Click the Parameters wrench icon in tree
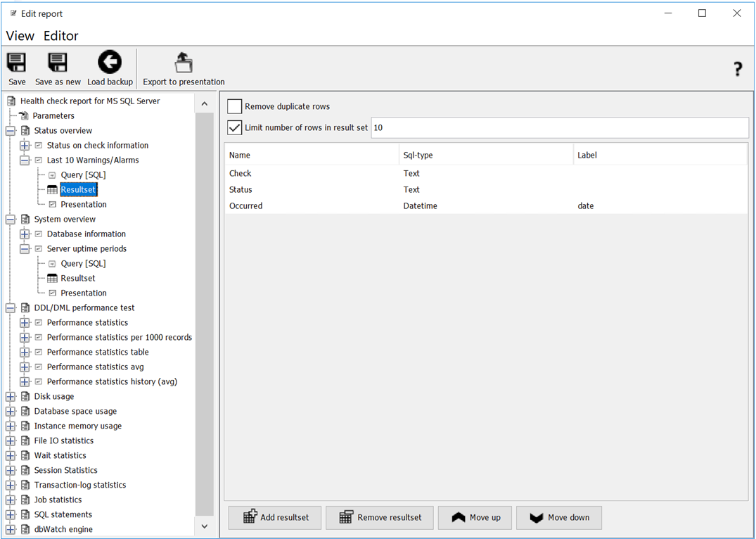The image size is (756, 539). [24, 116]
